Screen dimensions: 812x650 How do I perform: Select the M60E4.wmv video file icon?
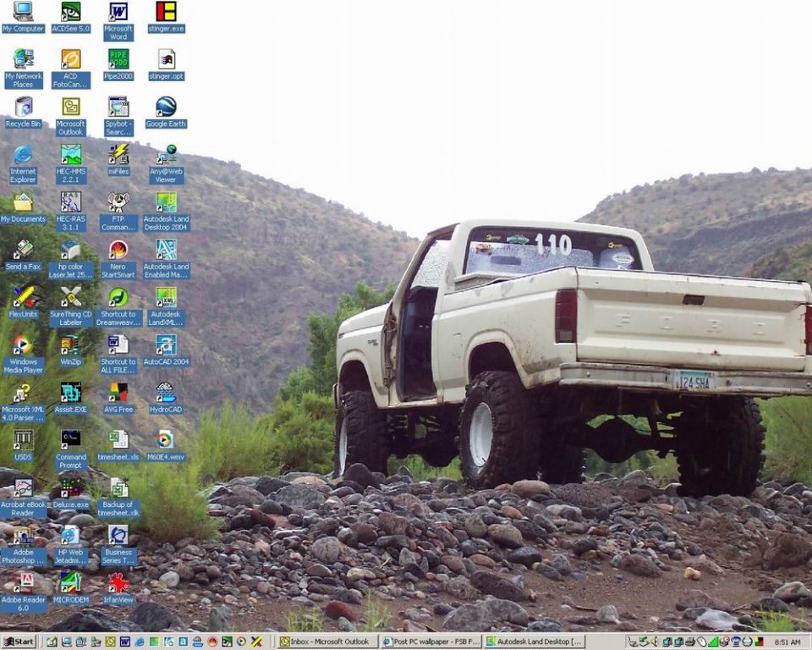(x=167, y=446)
